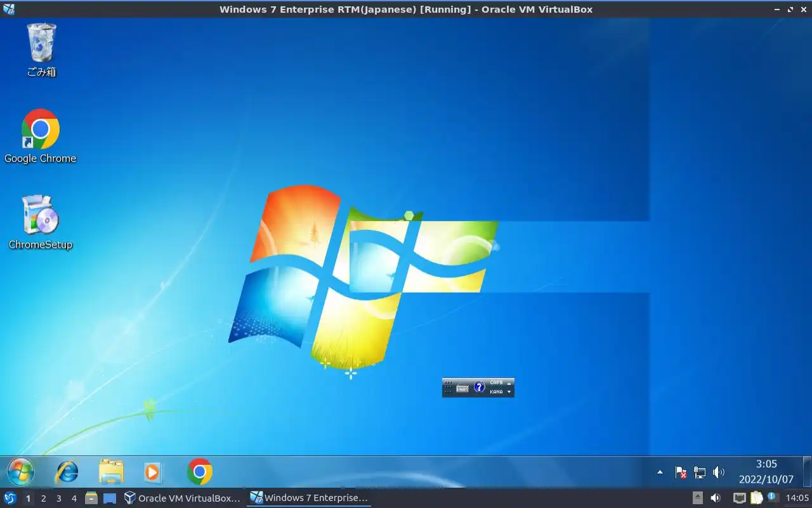This screenshot has height=508, width=812.
Task: Click the host removable media eject icon
Action: pos(698,498)
